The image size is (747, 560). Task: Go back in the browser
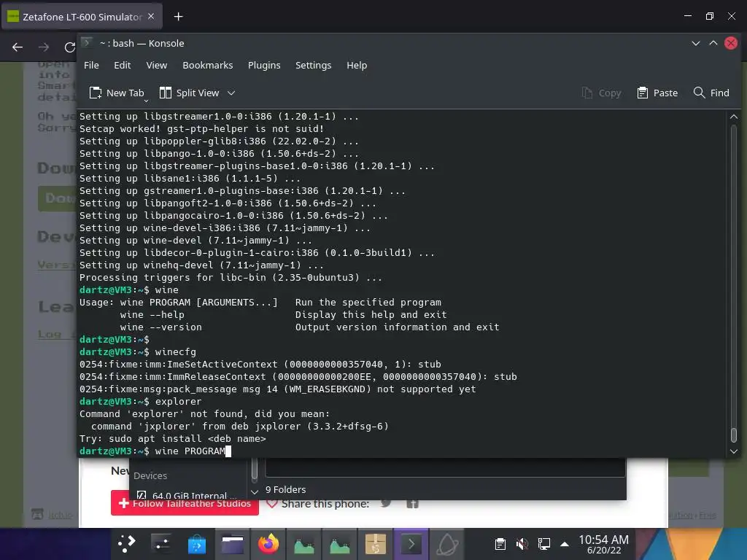click(18, 47)
